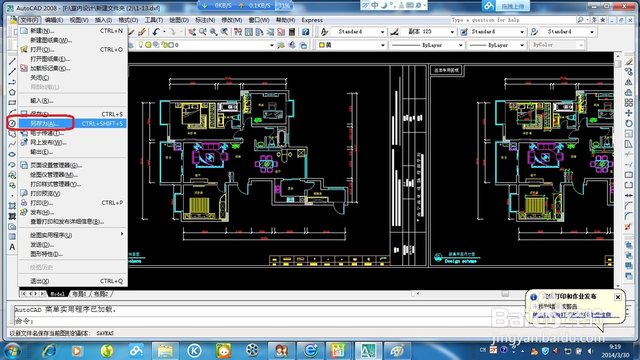Open the Windows Start button

12,351
